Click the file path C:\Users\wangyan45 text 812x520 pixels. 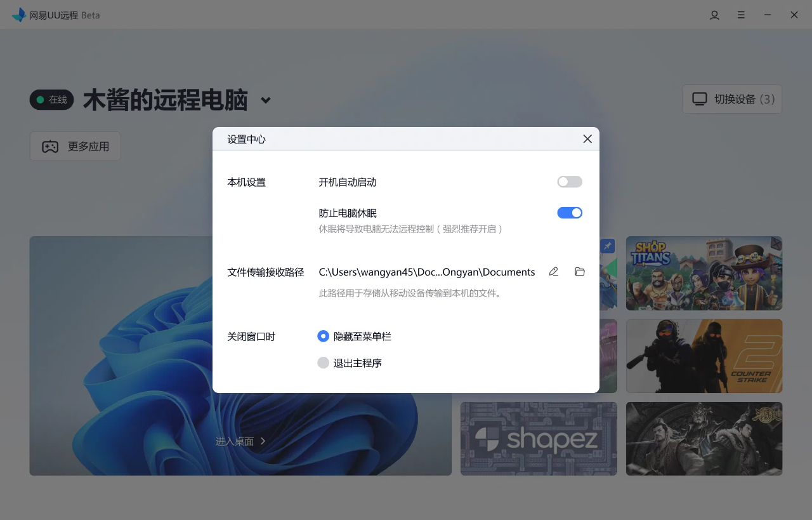pyautogui.click(x=427, y=272)
